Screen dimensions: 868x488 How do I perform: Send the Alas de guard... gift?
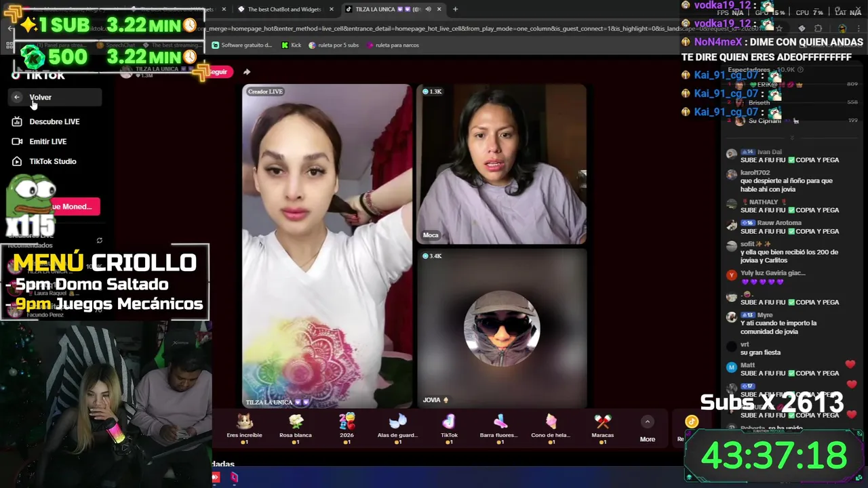point(398,428)
